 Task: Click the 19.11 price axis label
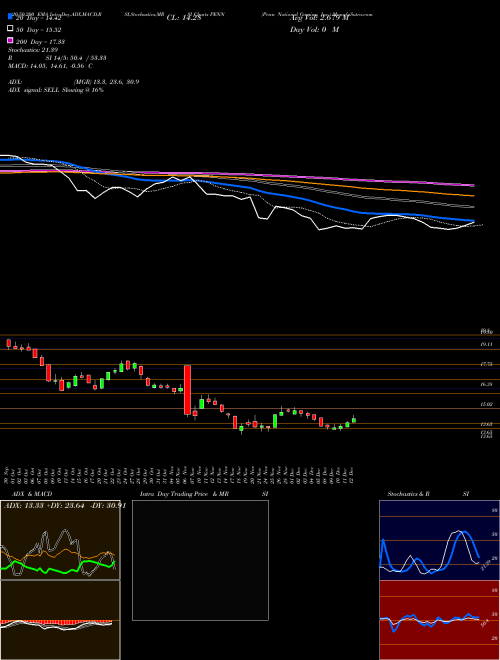(487, 344)
